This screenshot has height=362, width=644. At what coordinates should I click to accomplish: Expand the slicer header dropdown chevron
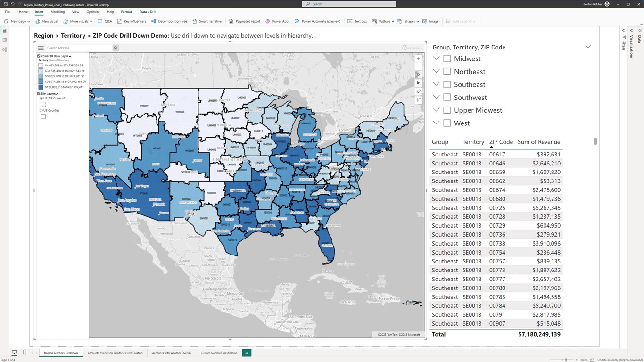coord(588,47)
